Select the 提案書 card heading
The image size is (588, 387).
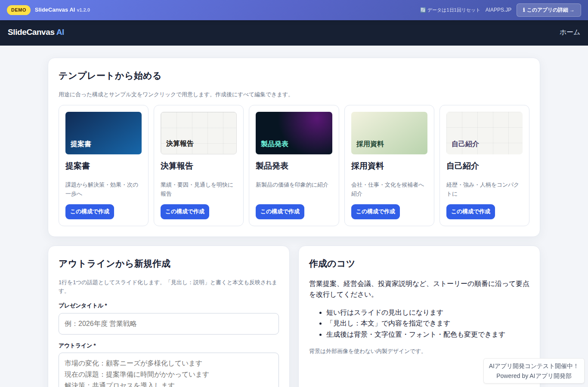coord(77,166)
